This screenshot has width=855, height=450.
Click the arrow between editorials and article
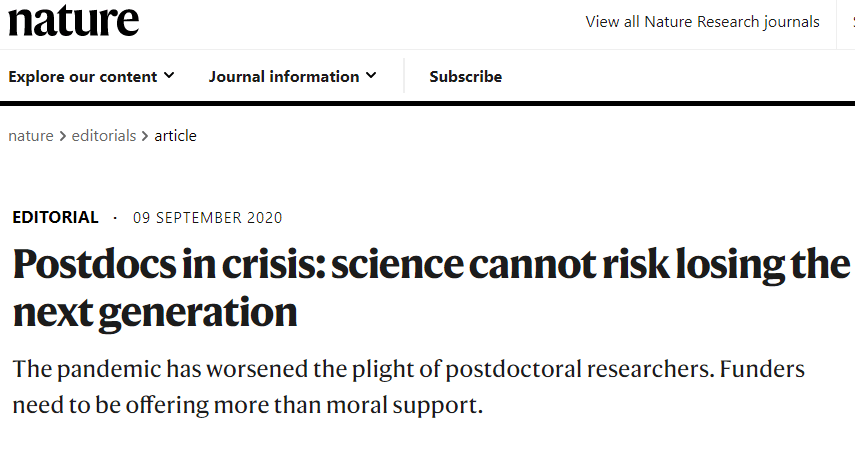(x=145, y=136)
